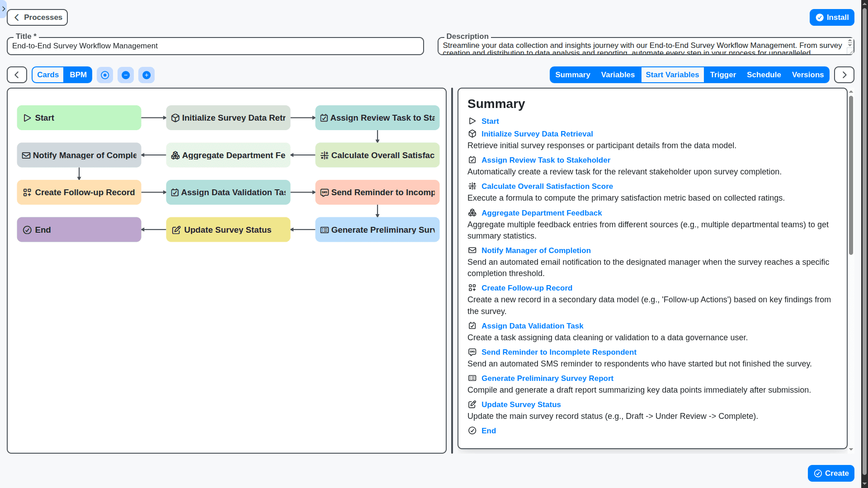This screenshot has width=868, height=488.
Task: Collapse the canvas panel with the left chevron
Action: click(16, 75)
